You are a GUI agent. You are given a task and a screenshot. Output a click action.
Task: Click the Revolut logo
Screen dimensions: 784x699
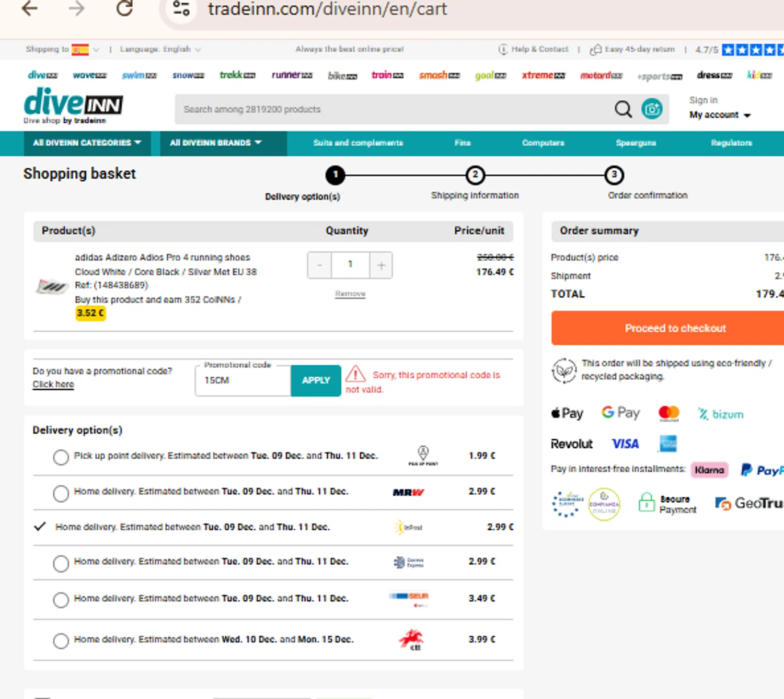(x=571, y=444)
